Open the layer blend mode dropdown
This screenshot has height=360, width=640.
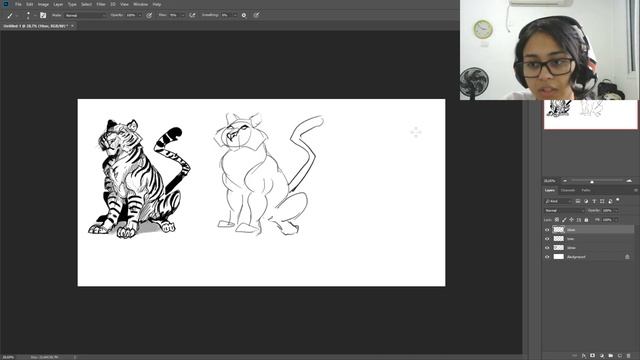(565, 211)
